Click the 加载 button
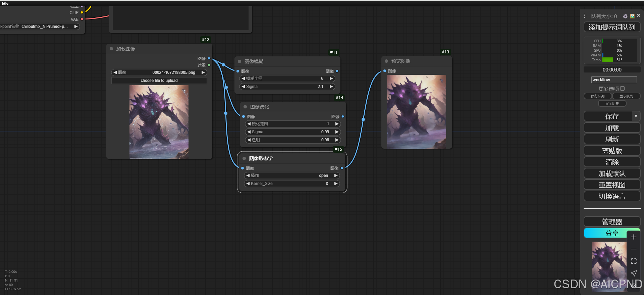Viewport: 644px width, 295px height. [612, 128]
